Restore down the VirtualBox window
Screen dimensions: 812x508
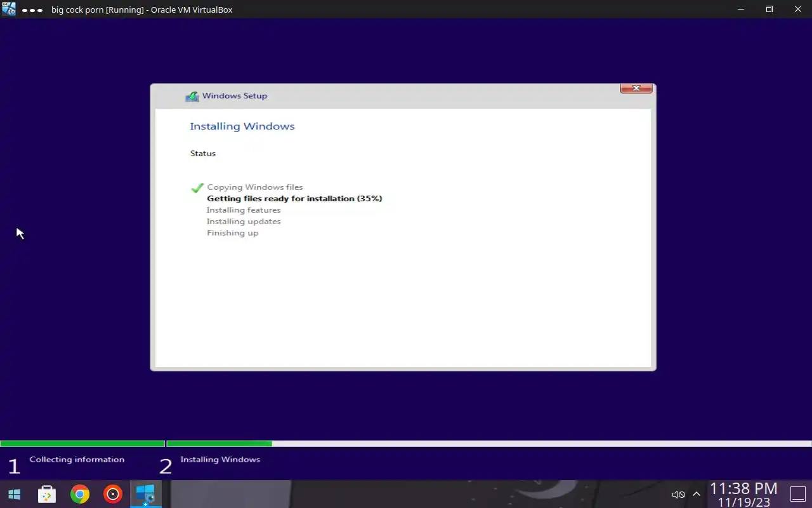click(769, 10)
